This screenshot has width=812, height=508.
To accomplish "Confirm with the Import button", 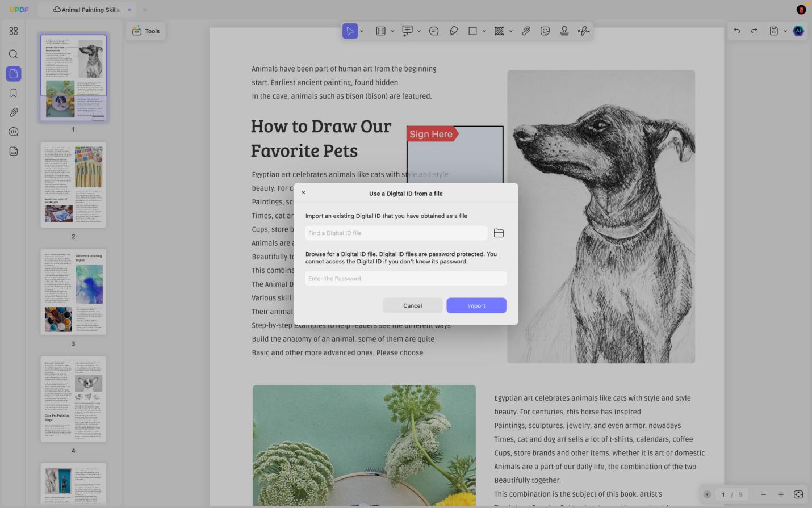I will pos(476,305).
